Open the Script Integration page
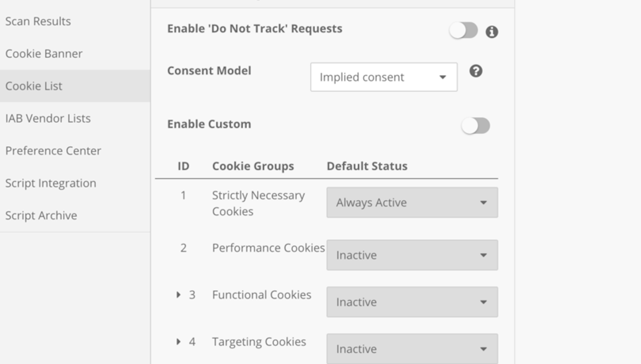641x364 pixels. click(x=51, y=183)
